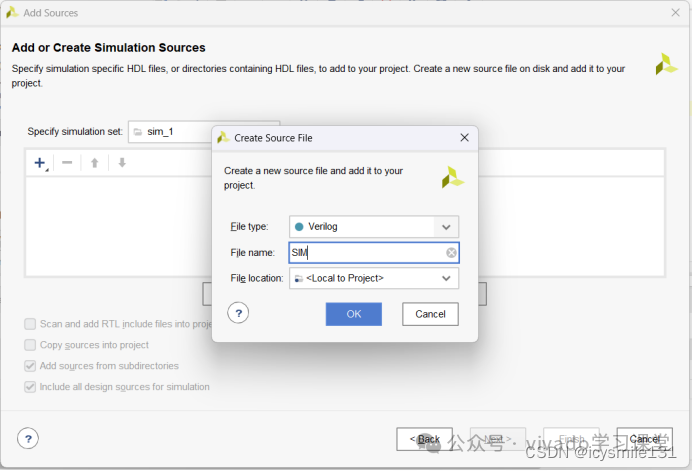Click the Back button in Add Sources

tap(425, 439)
